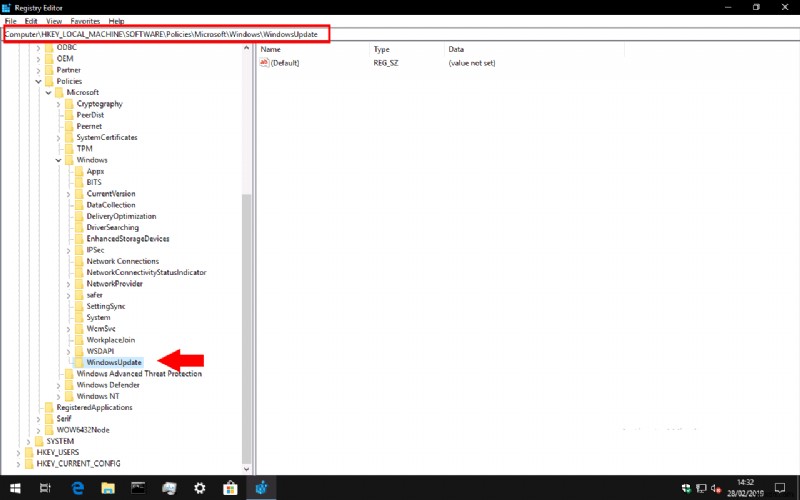Screen dimensions: 800x500
Task: Open the Favorites menu
Action: coord(85,21)
